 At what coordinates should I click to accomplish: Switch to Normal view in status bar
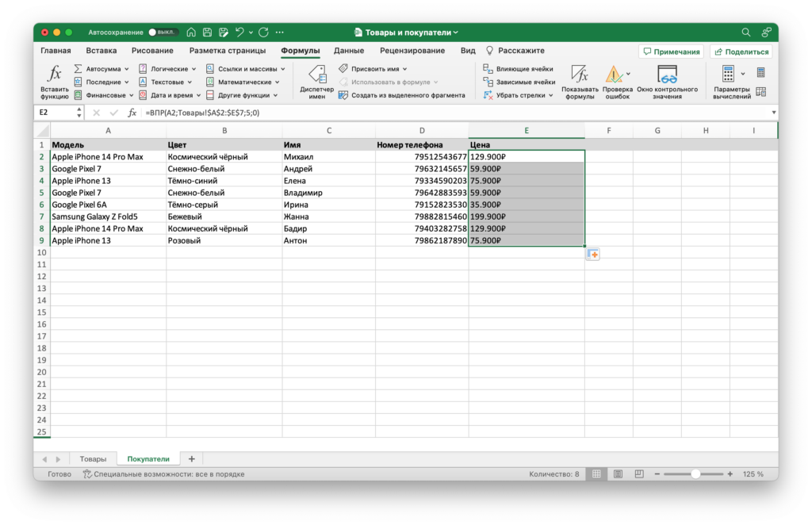point(596,473)
